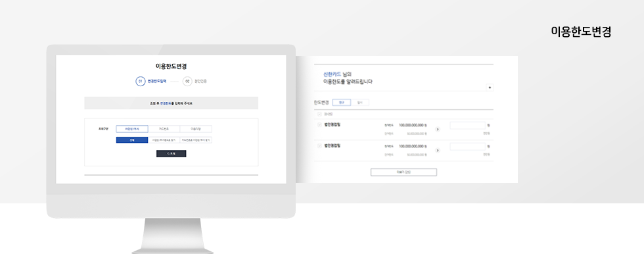The width and height of the screenshot is (644, 254).
Task: Focus the limit input in first 법인영업팀 row
Action: (468, 126)
